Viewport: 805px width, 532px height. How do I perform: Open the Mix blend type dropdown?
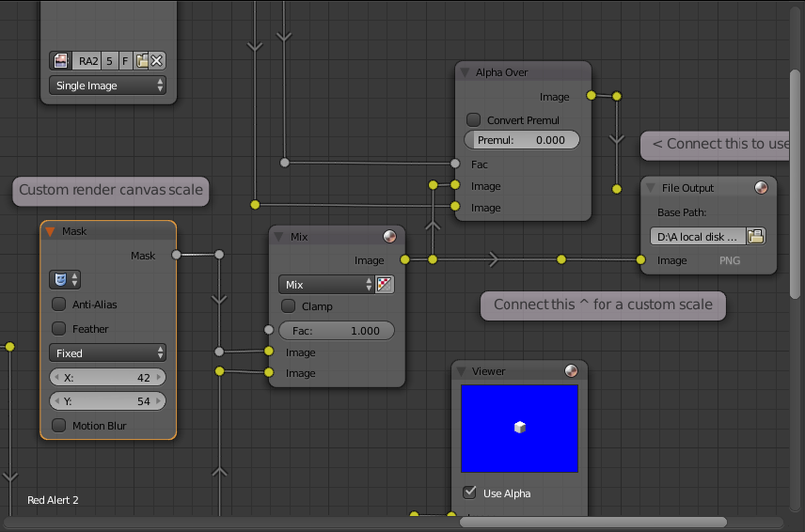click(325, 284)
